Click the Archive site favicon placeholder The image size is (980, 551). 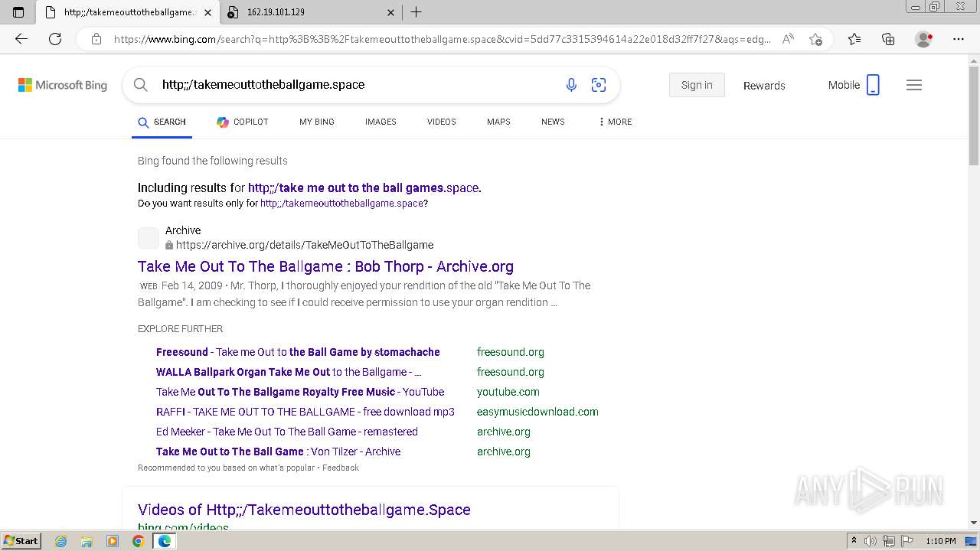coord(149,237)
